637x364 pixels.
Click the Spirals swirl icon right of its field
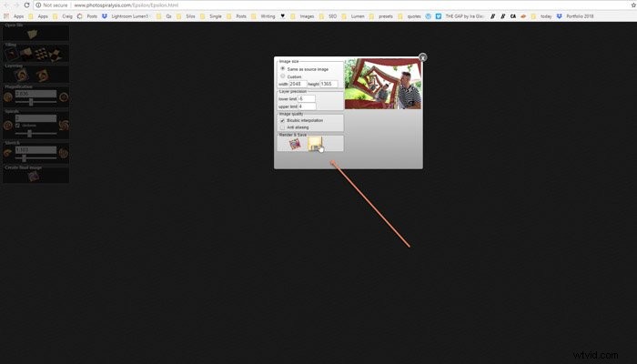pyautogui.click(x=64, y=126)
